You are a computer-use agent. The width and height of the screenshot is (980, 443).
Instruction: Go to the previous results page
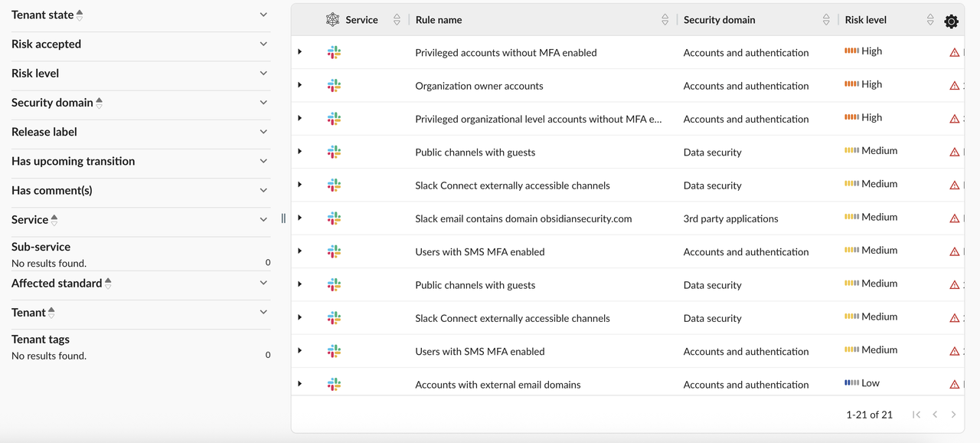[x=935, y=415]
